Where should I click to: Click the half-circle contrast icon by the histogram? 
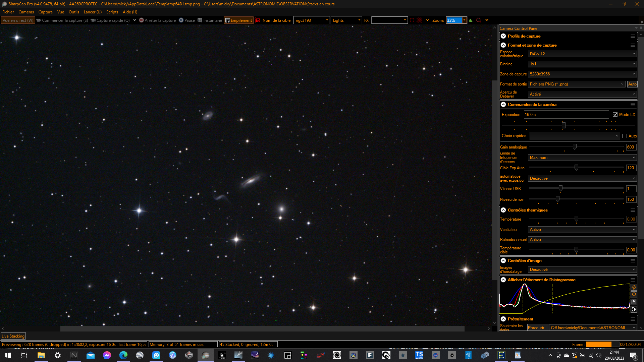[x=634, y=309]
